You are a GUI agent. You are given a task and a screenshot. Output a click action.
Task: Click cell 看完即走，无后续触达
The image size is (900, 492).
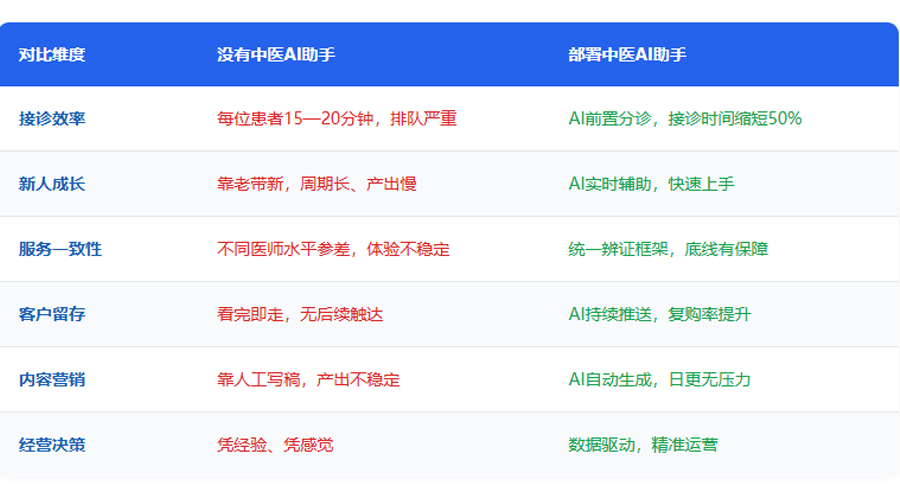[300, 314]
